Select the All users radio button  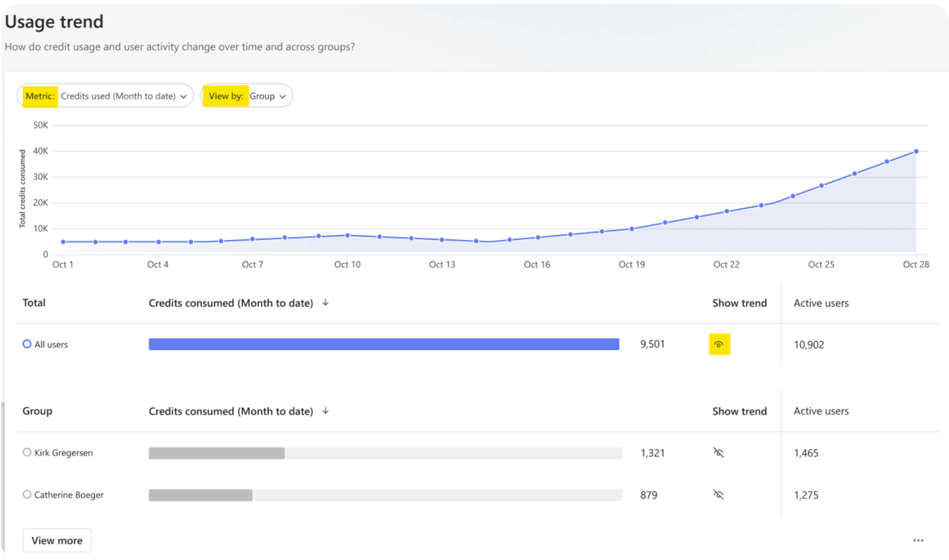[x=27, y=344]
